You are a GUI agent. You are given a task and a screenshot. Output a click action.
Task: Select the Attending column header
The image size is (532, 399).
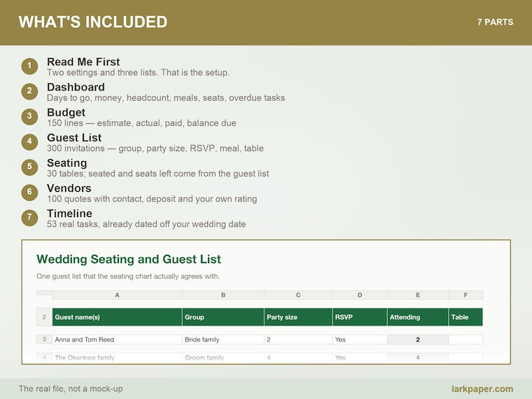418,317
